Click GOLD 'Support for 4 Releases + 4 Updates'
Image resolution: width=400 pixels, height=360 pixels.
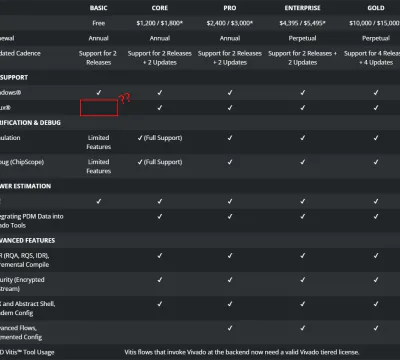coord(372,58)
